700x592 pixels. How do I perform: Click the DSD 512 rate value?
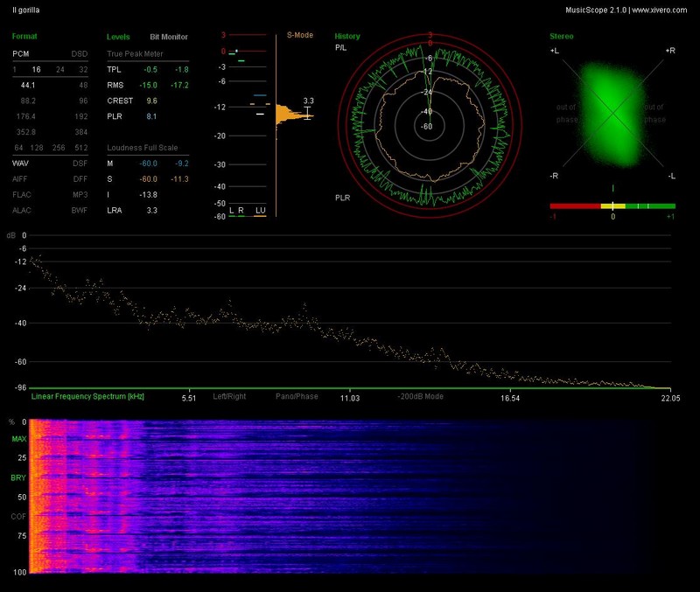pyautogui.click(x=81, y=148)
